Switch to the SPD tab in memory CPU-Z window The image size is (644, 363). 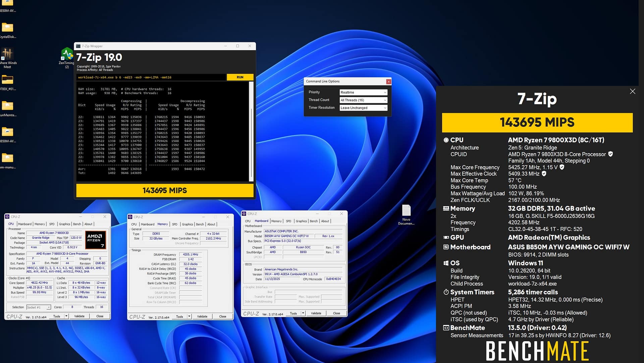pos(175,224)
